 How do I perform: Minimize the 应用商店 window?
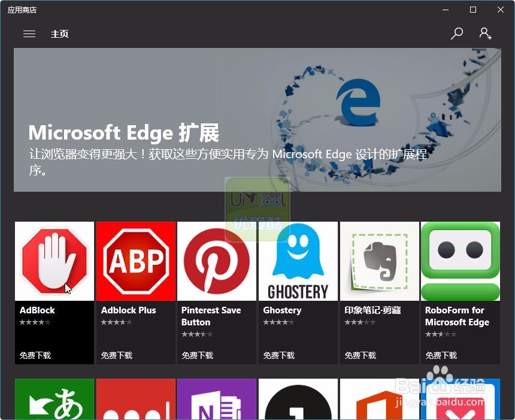pos(446,10)
